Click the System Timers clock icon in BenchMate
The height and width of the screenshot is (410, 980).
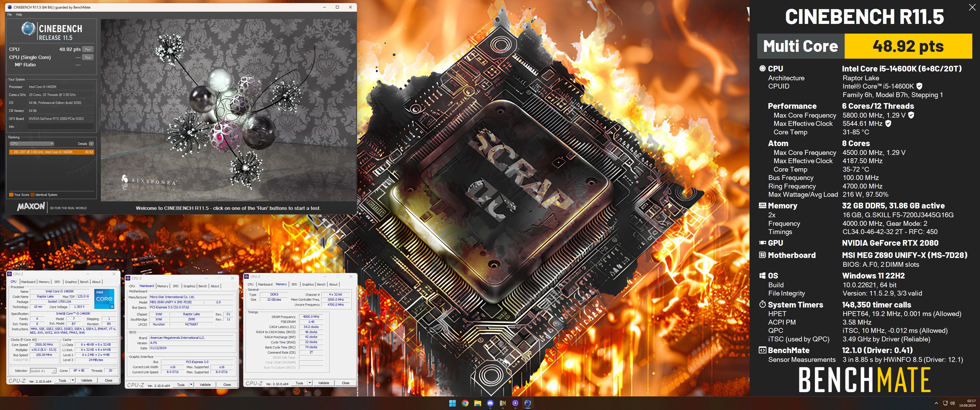pos(762,304)
